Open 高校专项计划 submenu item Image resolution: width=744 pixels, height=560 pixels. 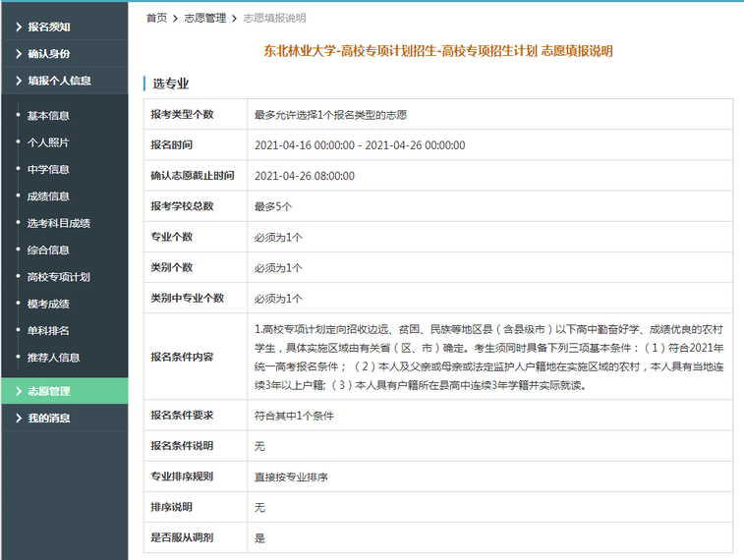click(58, 277)
